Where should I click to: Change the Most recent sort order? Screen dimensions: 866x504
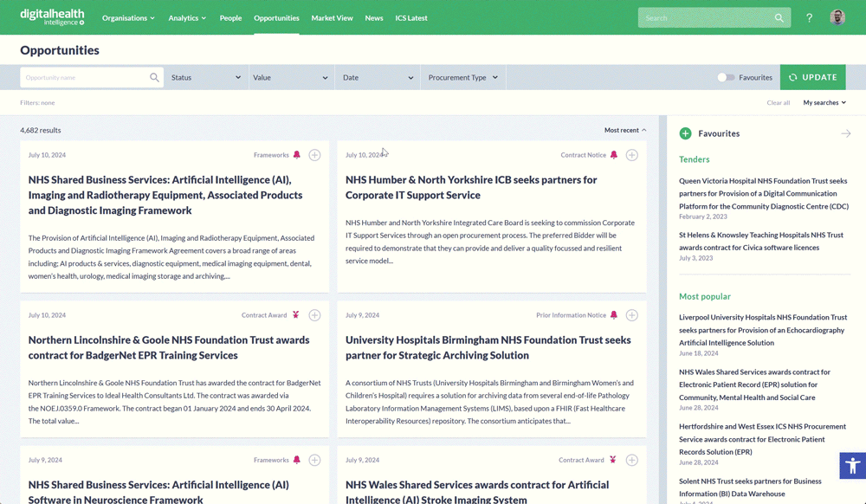[624, 130]
